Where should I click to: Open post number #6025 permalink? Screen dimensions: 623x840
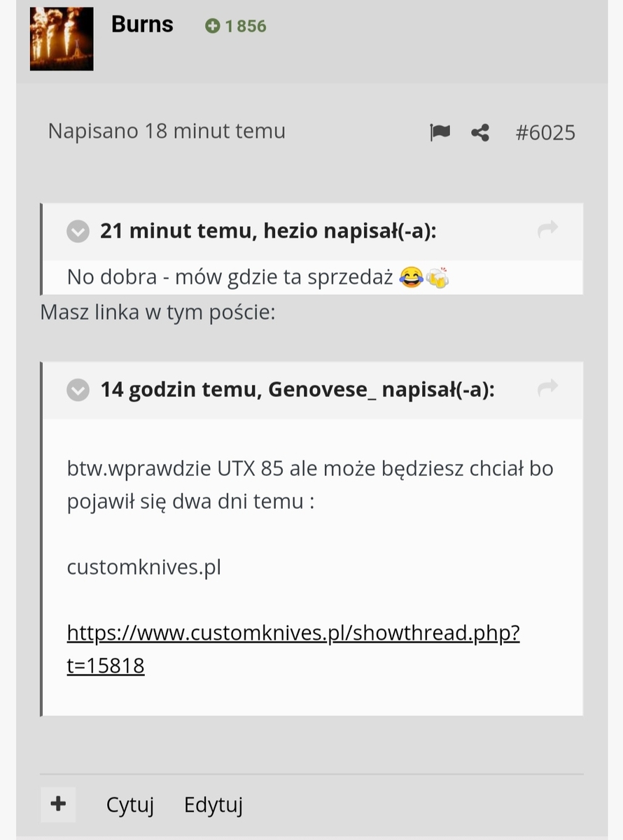[545, 132]
